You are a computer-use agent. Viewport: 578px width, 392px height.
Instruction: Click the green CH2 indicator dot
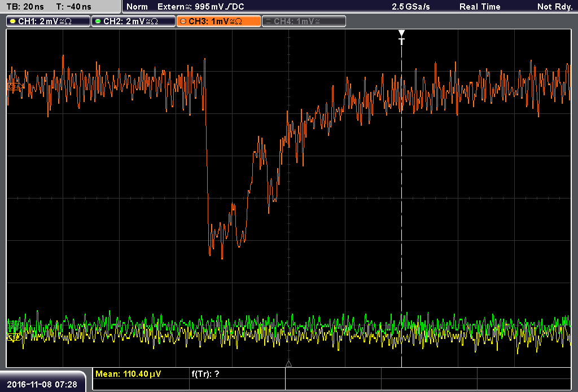98,21
